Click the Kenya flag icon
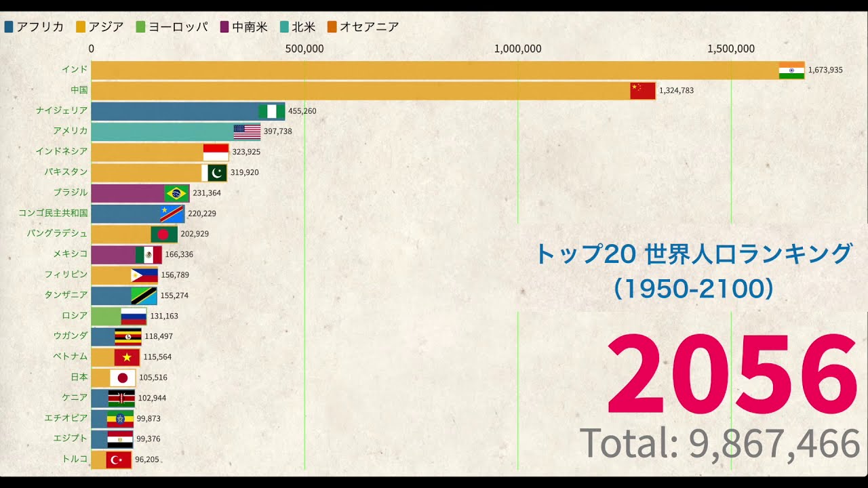The height and width of the screenshot is (488, 868). coord(121,398)
